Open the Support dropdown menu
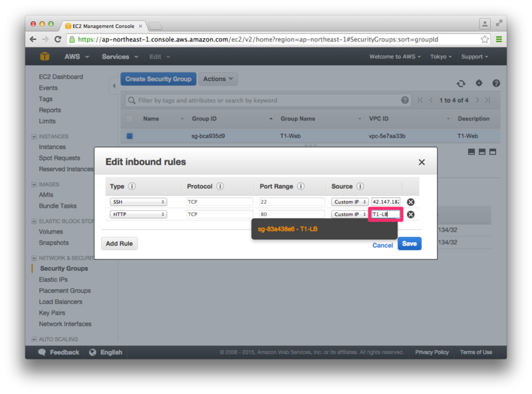 (474, 57)
